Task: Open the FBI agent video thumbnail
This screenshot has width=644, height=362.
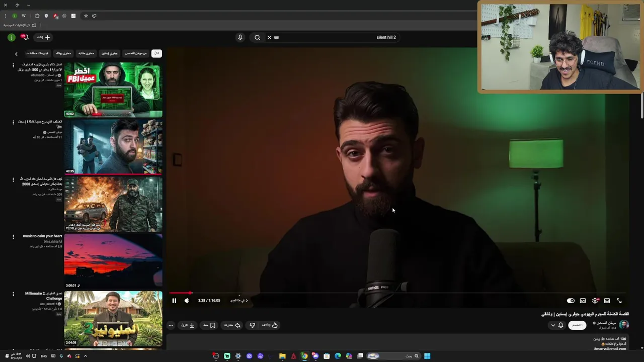Action: tap(113, 90)
